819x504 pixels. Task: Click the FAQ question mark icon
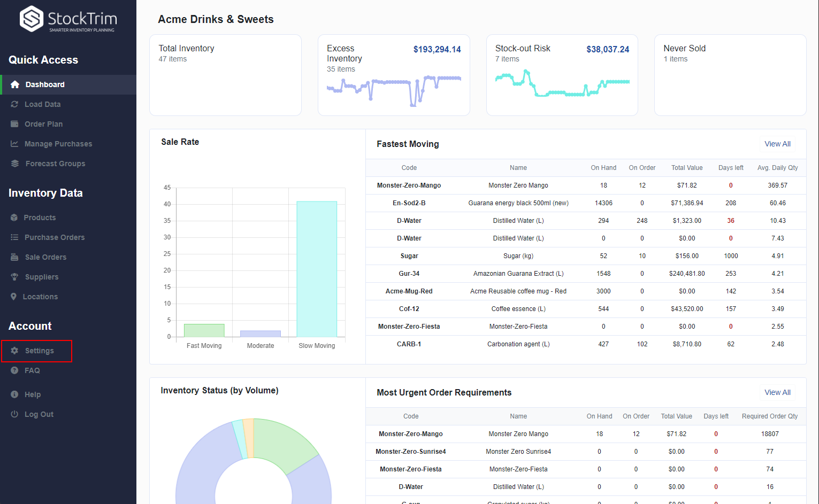(x=15, y=370)
